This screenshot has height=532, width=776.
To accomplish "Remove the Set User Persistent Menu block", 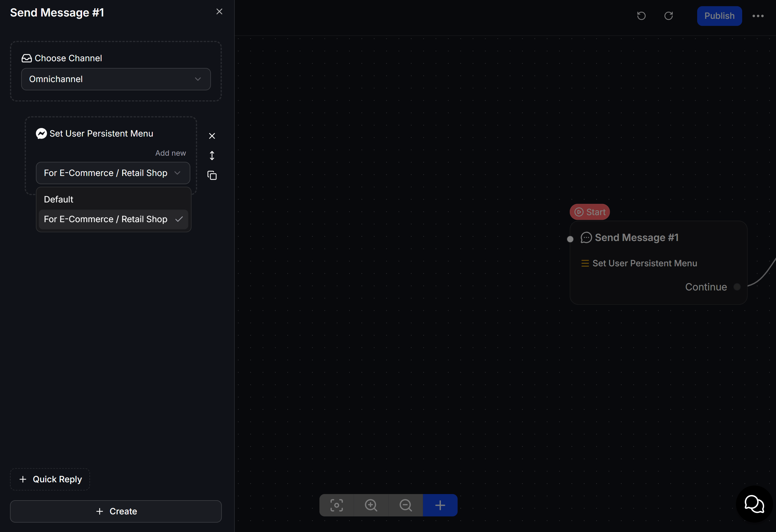I will (212, 136).
